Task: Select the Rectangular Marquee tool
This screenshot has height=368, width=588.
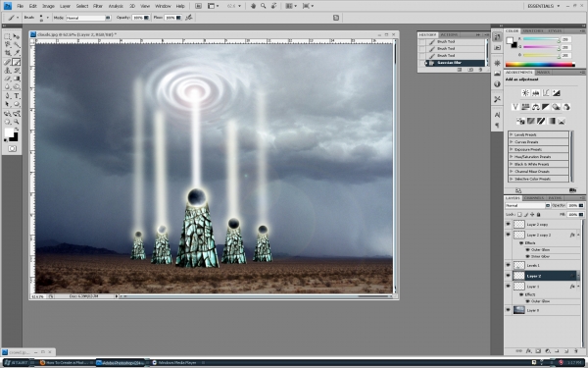Action: [x=7, y=37]
